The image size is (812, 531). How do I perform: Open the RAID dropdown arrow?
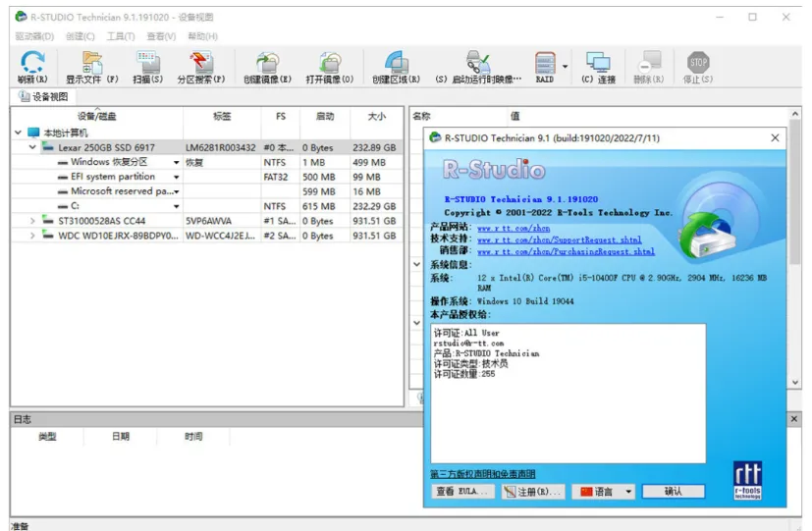[565, 66]
